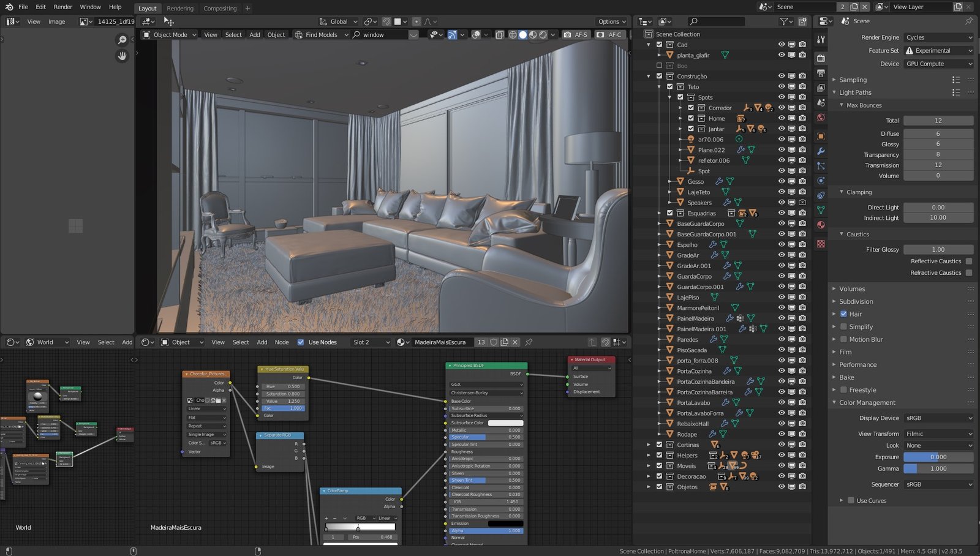This screenshot has height=556, width=980.
Task: Toggle the Use Nodes checkbox
Action: click(301, 342)
